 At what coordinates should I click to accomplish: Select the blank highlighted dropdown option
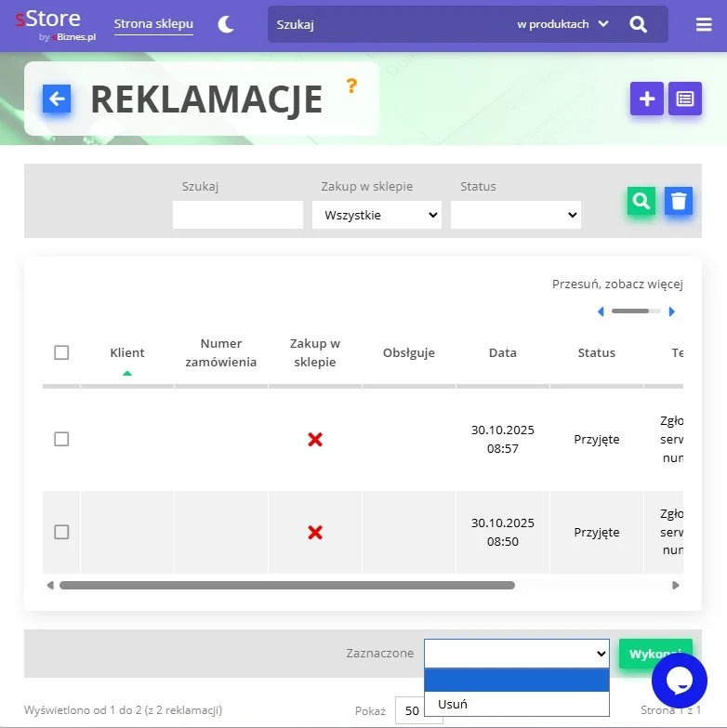pos(517,681)
